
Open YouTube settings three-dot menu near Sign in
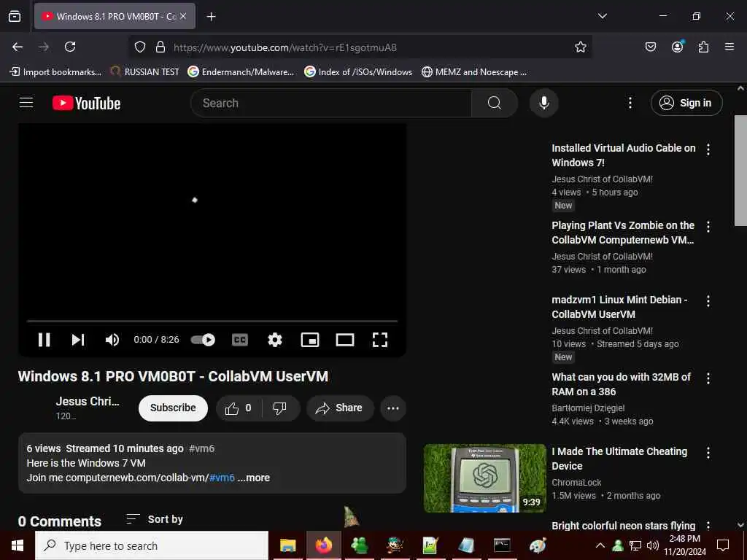(x=630, y=103)
